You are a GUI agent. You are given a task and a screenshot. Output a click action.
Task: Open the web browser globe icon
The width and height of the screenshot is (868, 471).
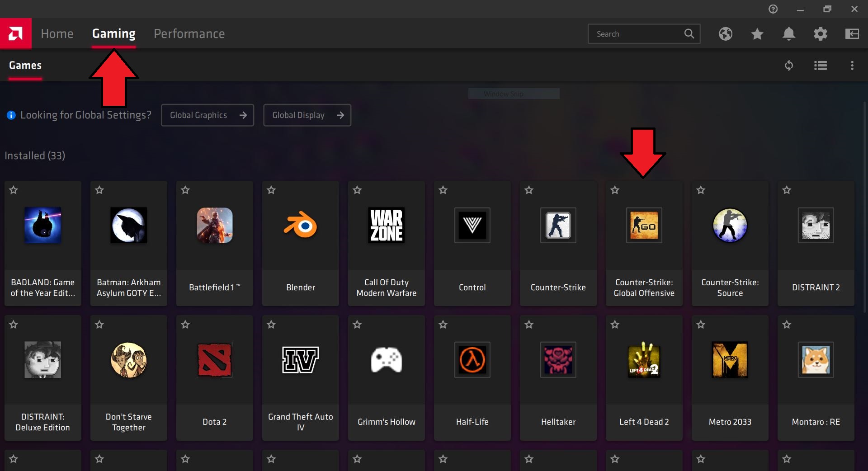click(x=726, y=34)
